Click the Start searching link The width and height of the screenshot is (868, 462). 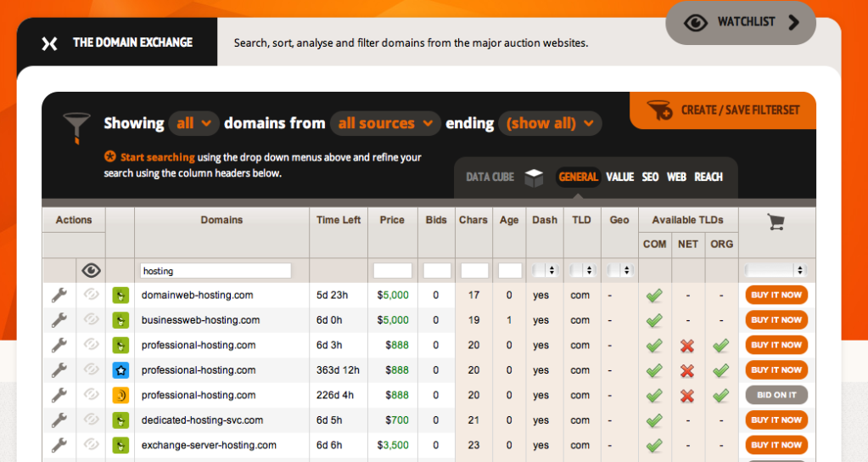click(x=158, y=157)
